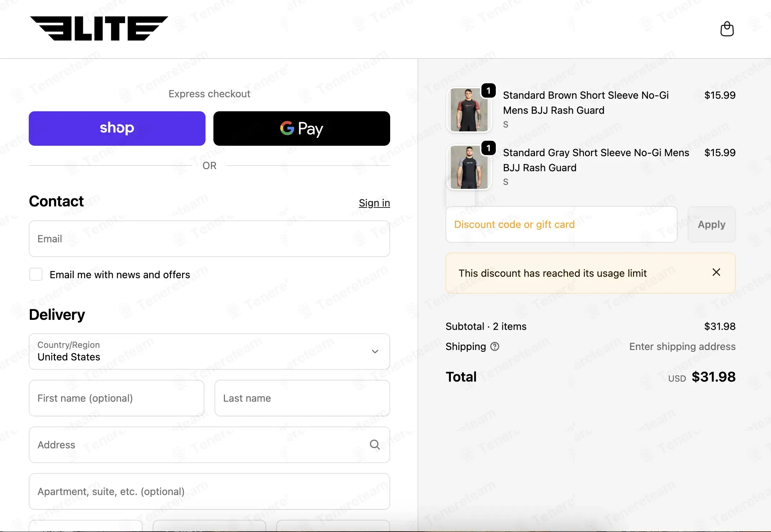Screen dimensions: 771x532
Task: Click the Brown Rash Guard $15.99 price
Action: [720, 95]
